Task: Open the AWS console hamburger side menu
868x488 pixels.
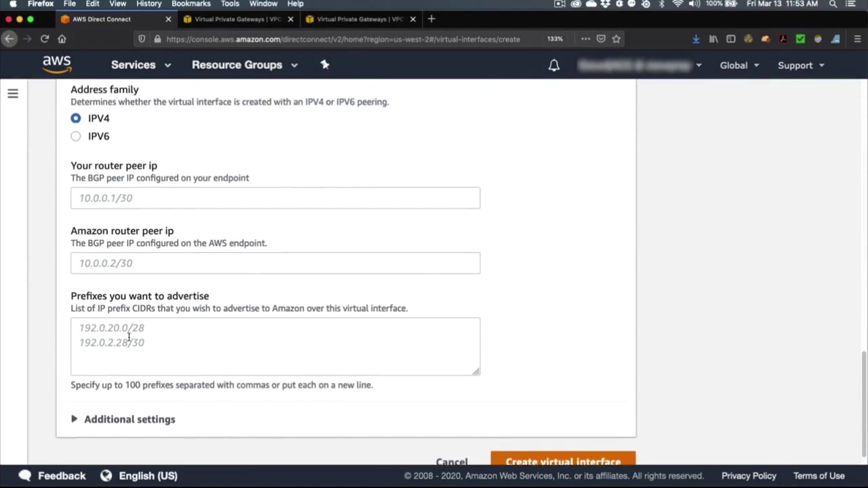Action: [13, 94]
